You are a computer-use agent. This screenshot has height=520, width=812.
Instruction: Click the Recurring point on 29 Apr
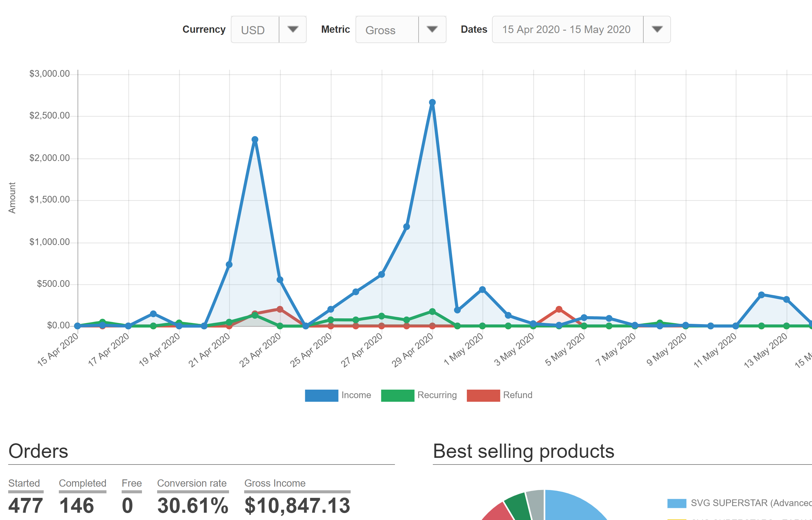[x=432, y=312]
